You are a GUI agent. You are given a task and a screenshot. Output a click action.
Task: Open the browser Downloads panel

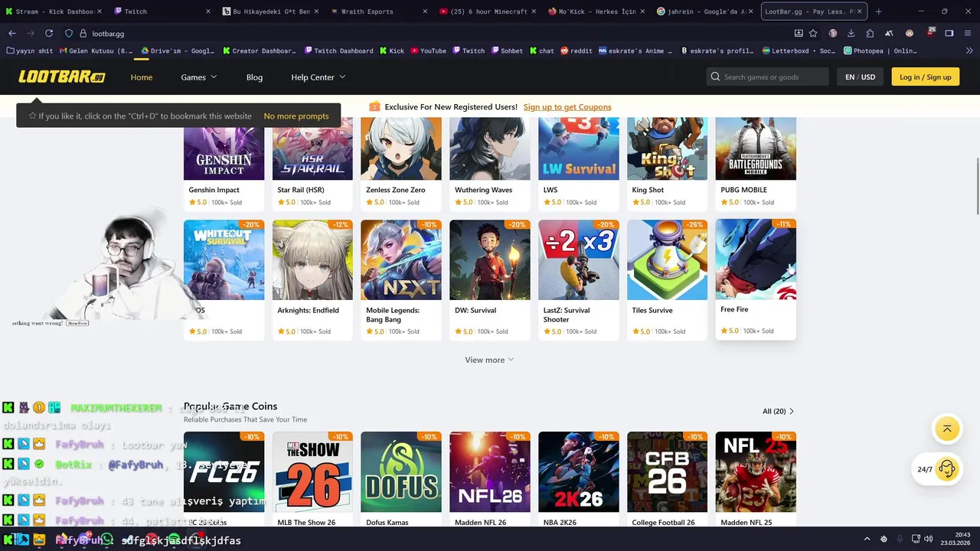(851, 34)
